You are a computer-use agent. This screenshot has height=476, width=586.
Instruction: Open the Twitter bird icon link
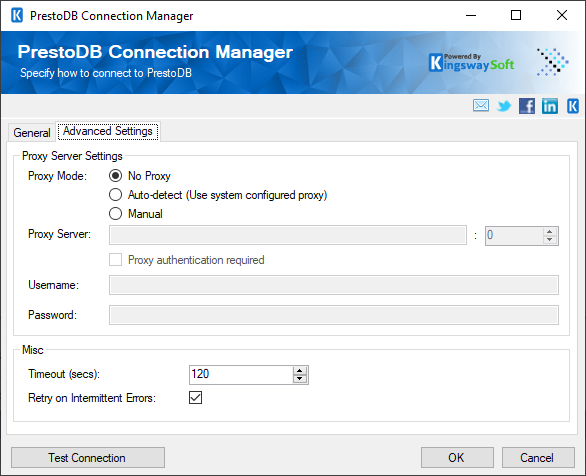[x=504, y=106]
